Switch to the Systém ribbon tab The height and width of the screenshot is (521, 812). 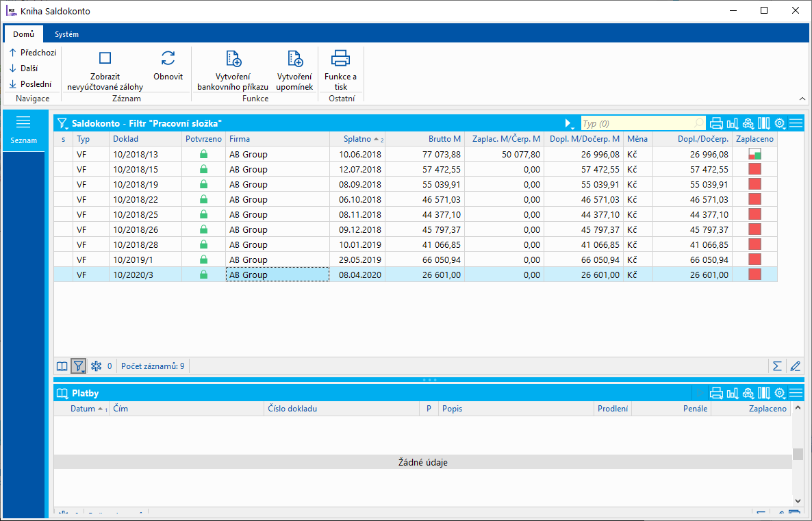[x=66, y=34]
